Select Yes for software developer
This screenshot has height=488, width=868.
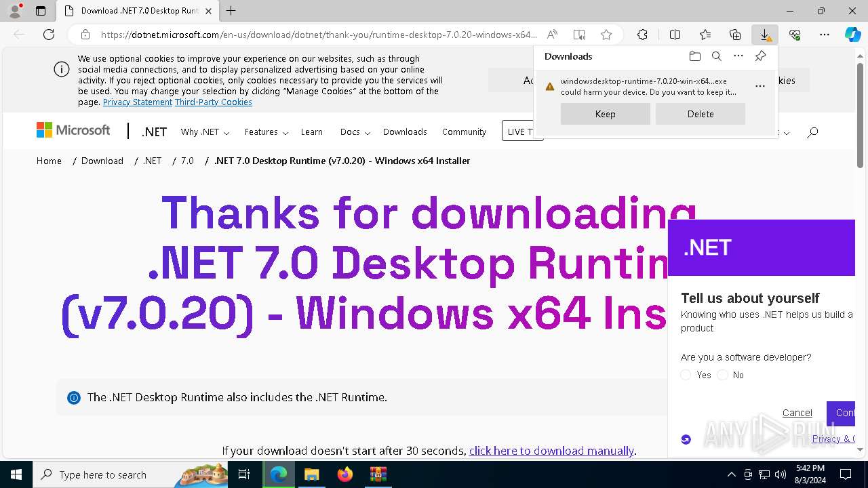(686, 375)
